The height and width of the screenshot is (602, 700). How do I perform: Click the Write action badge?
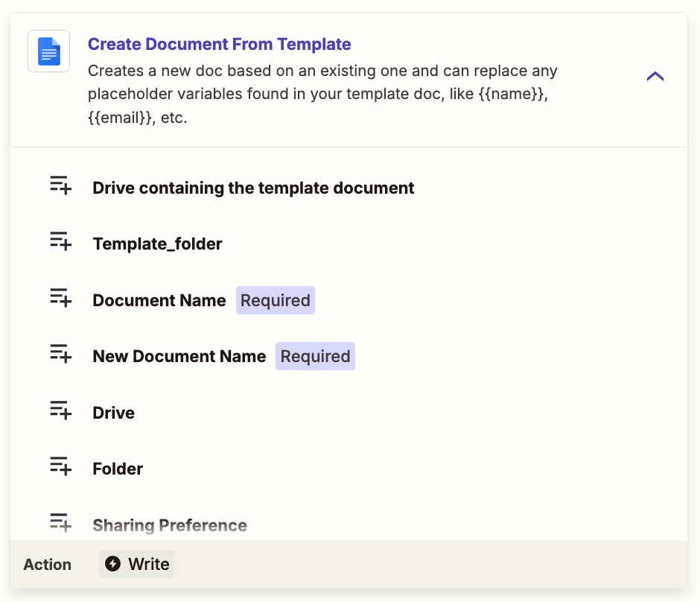136,564
